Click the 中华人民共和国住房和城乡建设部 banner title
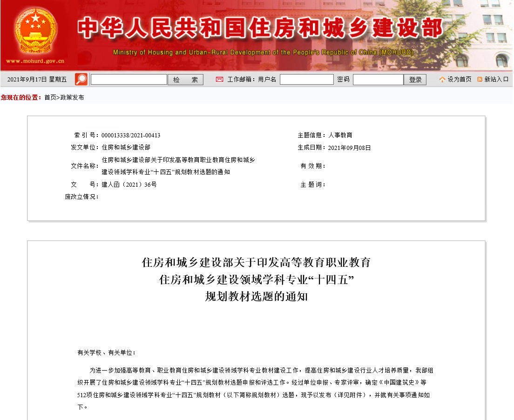The width and height of the screenshot is (514, 420). point(260,29)
